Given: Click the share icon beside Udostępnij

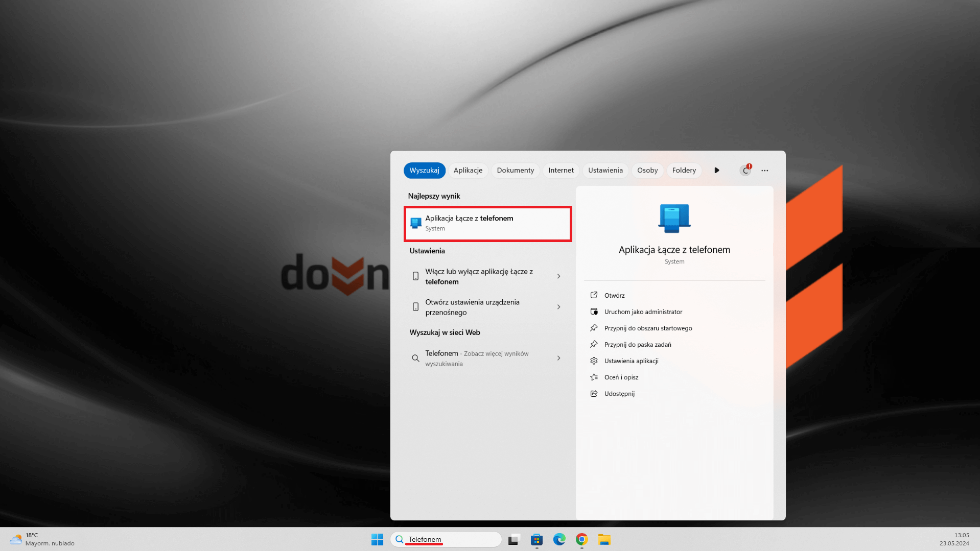Looking at the screenshot, I should pyautogui.click(x=594, y=393).
